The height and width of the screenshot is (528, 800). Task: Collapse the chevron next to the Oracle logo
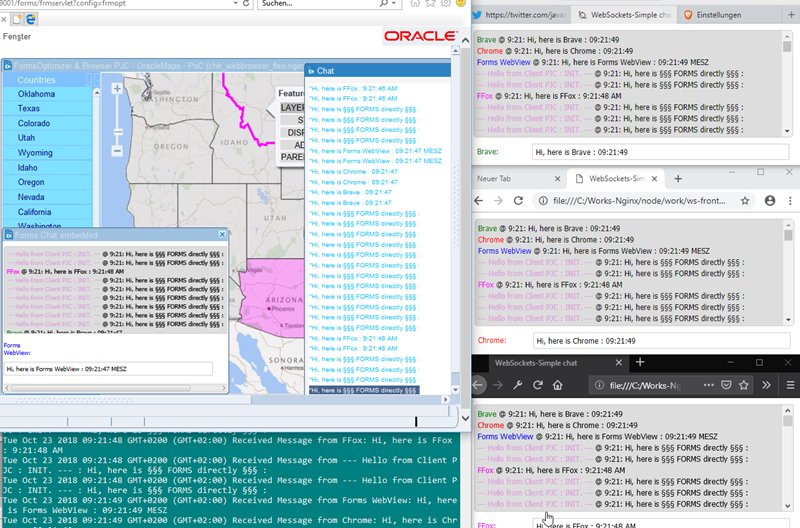(465, 40)
